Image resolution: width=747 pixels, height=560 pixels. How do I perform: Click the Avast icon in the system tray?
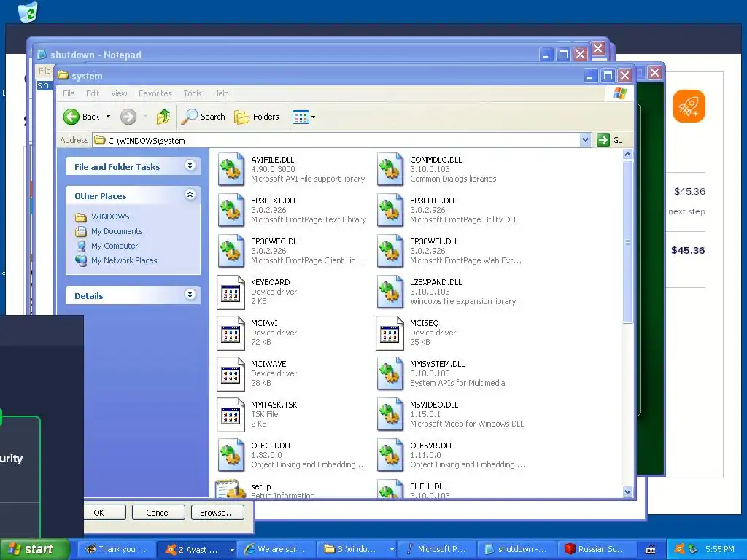coord(681,549)
